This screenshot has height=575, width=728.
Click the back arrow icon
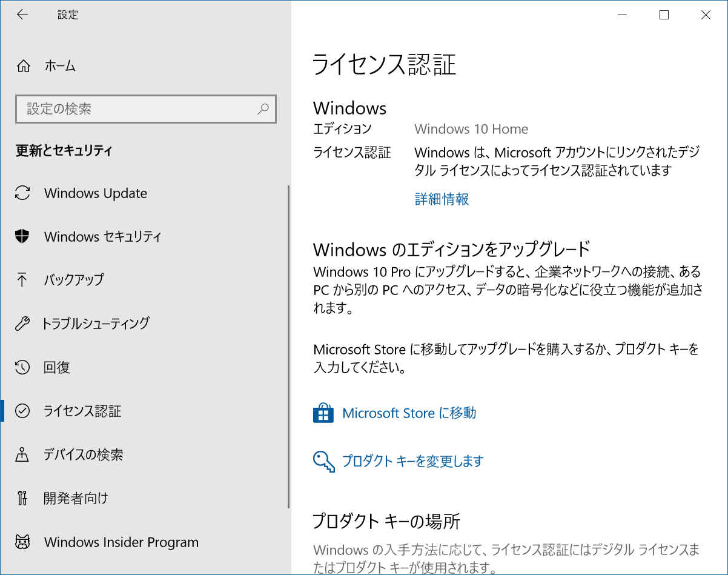[22, 15]
